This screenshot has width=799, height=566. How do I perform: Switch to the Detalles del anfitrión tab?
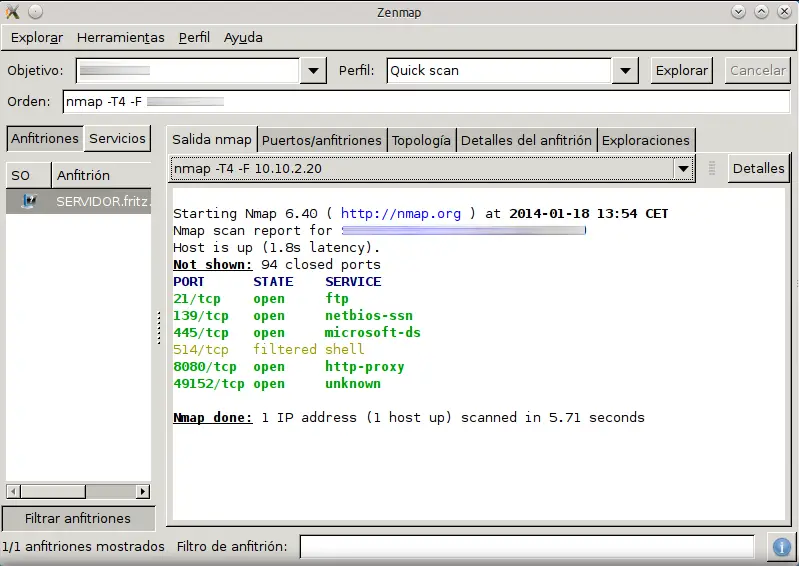click(526, 141)
